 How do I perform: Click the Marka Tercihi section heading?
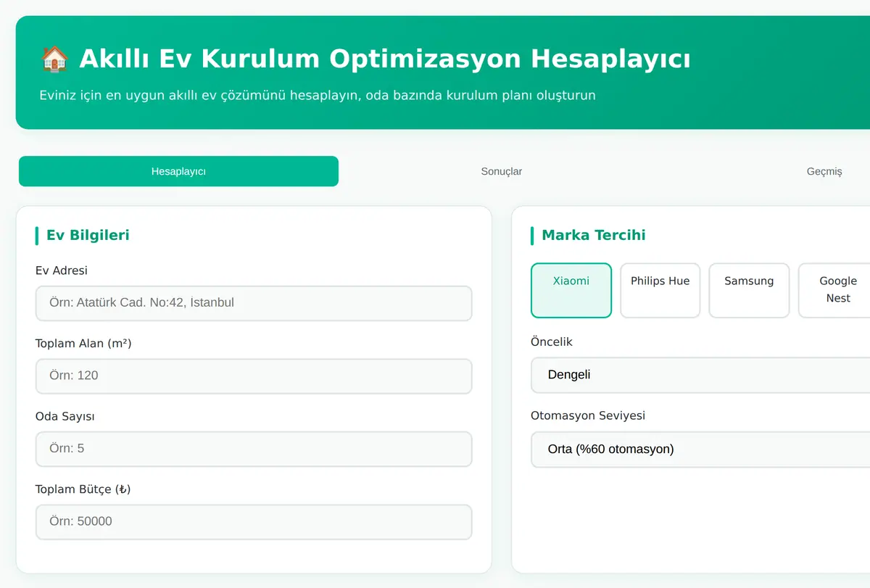coord(594,235)
